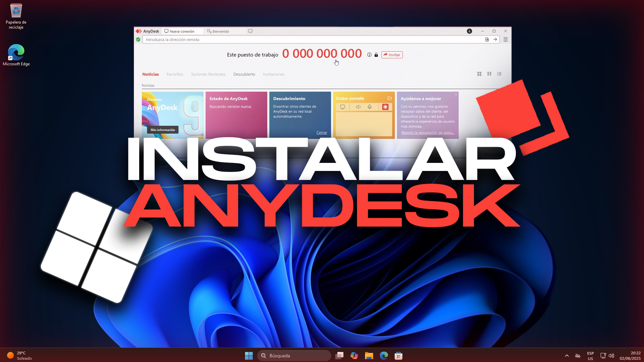Start recording in the Grabar pantalla widget
Image resolution: width=644 pixels, height=362 pixels.
click(x=385, y=107)
